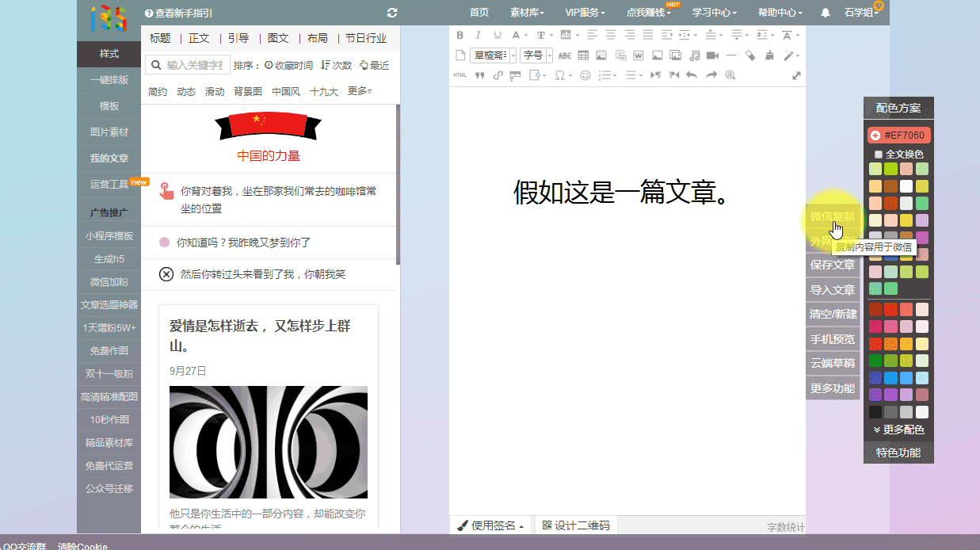Click the 手机预览 button
The image size is (980, 550).
(832, 338)
